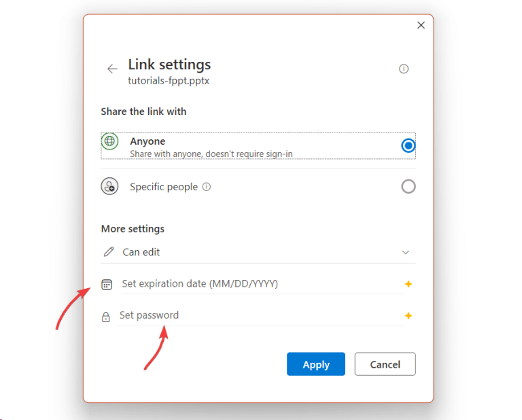
Task: Close the Link settings dialog
Action: point(421,25)
